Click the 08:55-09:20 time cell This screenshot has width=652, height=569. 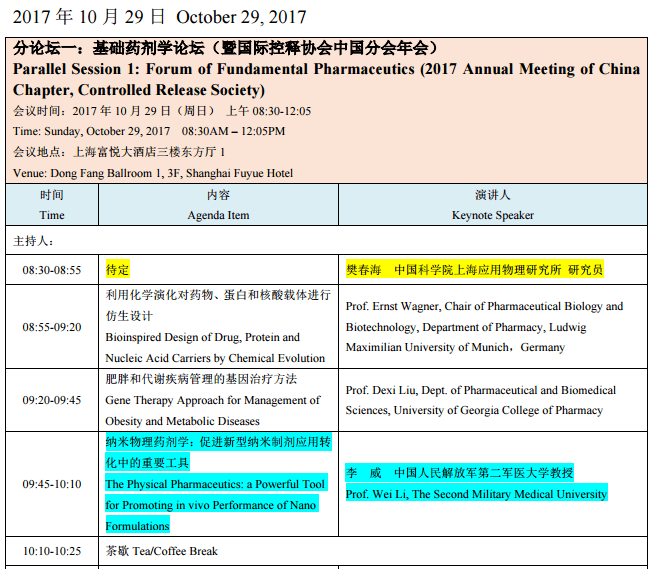(52, 327)
